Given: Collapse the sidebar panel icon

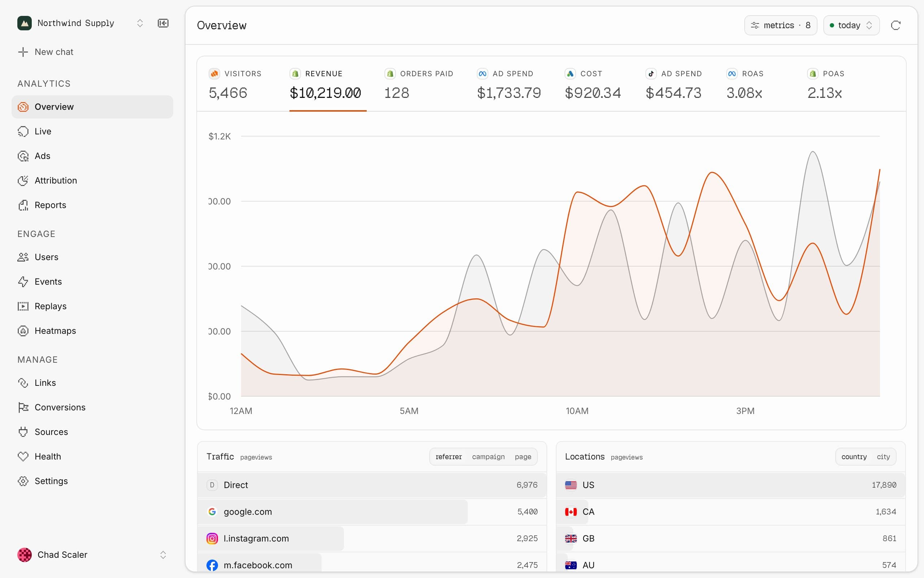Looking at the screenshot, I should (x=163, y=23).
